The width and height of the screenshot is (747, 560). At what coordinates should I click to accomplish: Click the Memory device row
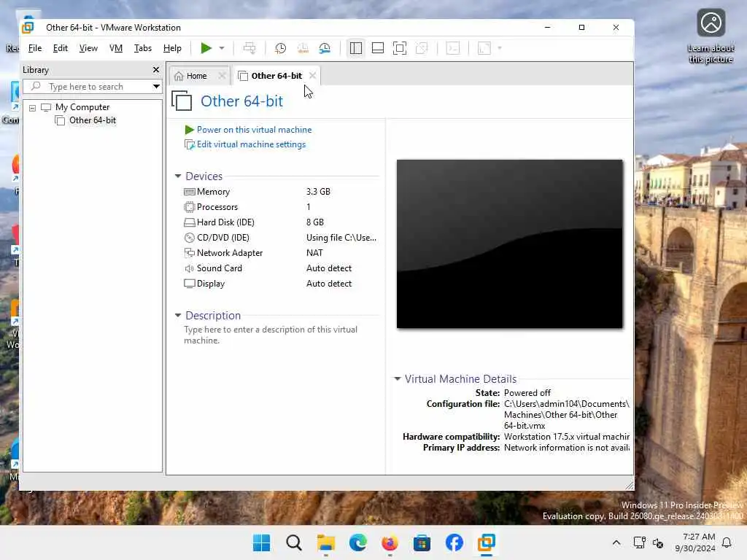pos(213,192)
